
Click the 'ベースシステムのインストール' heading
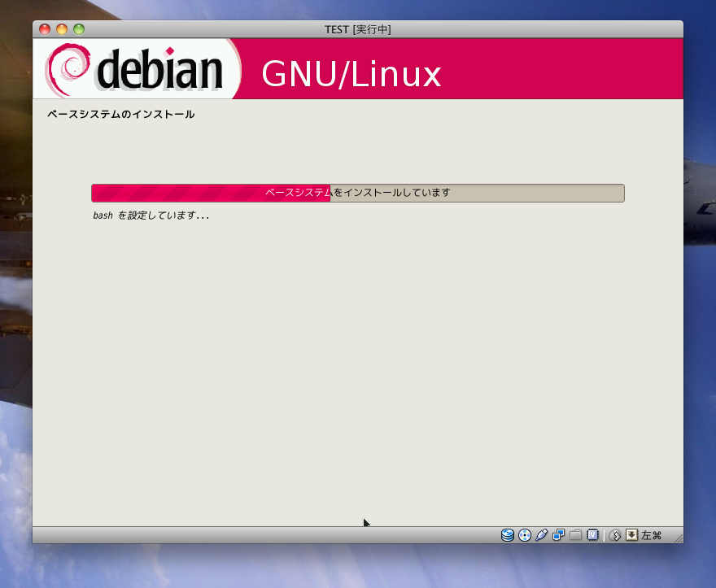tap(121, 114)
